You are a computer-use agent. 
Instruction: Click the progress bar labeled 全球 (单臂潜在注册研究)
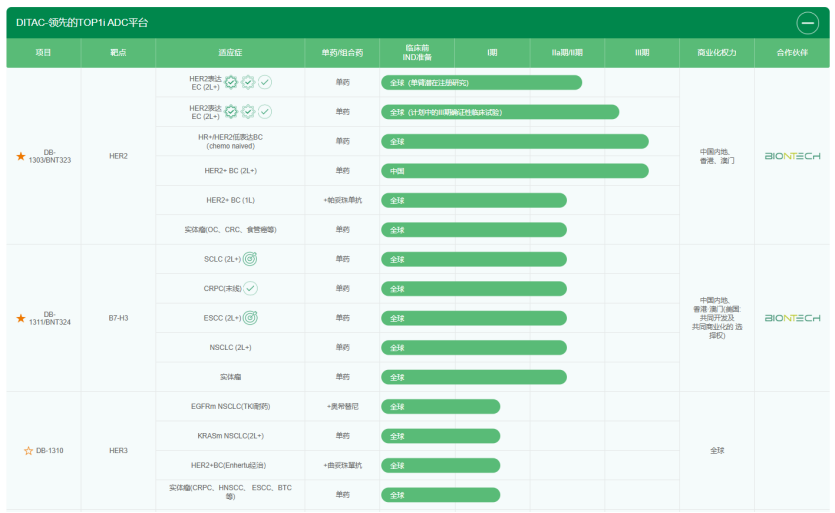[480, 82]
